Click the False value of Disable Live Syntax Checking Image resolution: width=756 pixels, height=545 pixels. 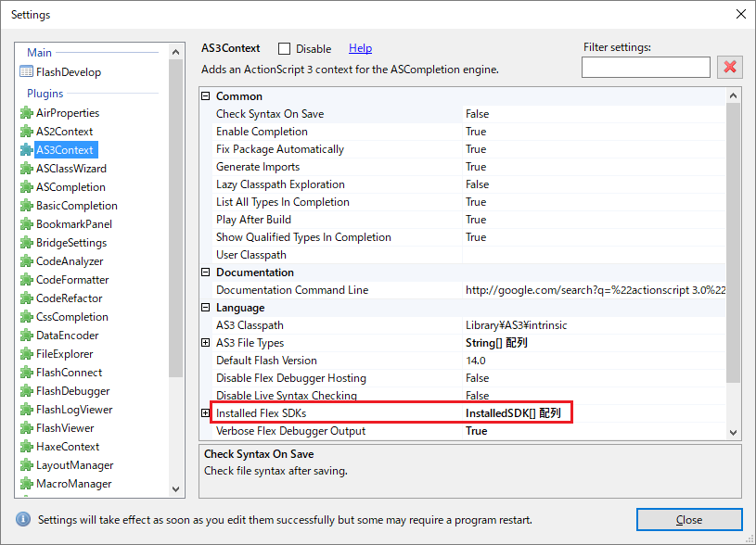(x=478, y=396)
